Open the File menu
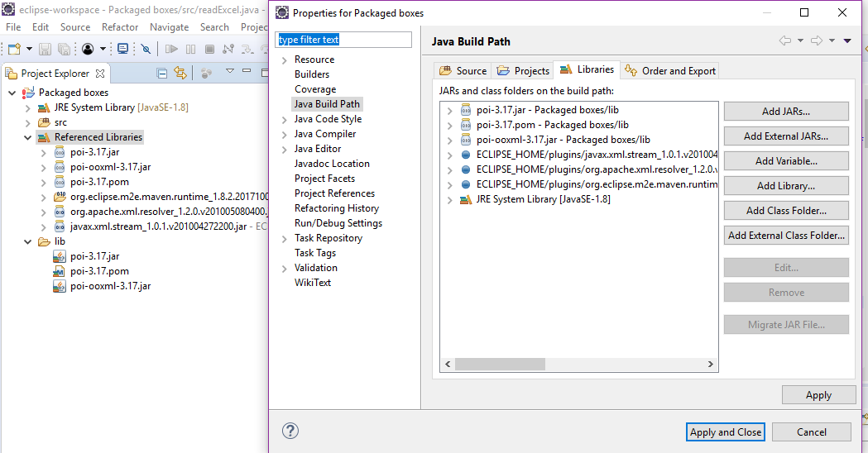The image size is (868, 453). tap(13, 27)
